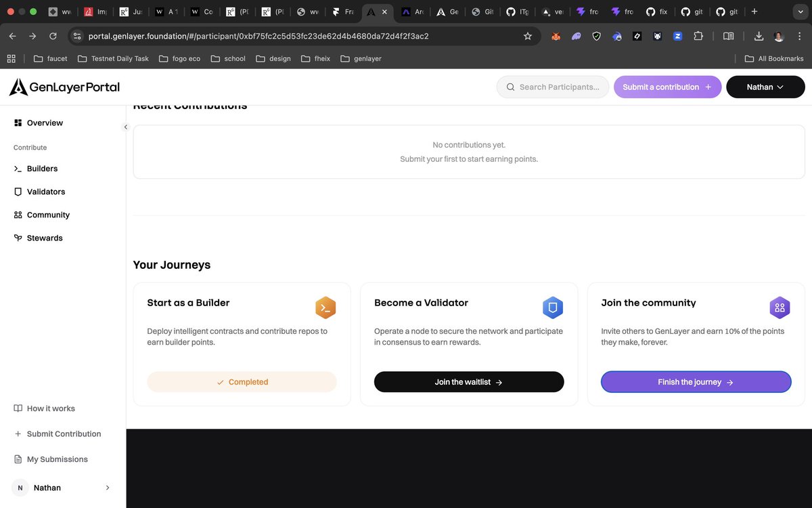Go back to previous page
The width and height of the screenshot is (812, 508).
pos(12,36)
